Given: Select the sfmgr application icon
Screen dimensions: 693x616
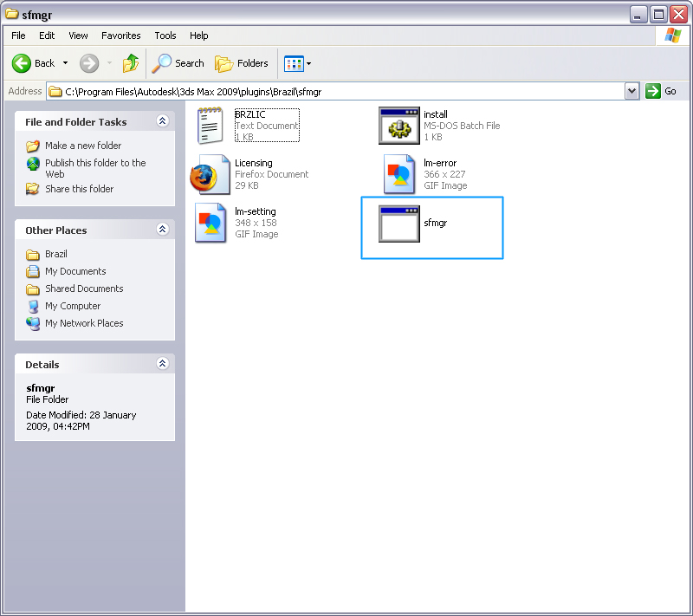Looking at the screenshot, I should point(399,224).
